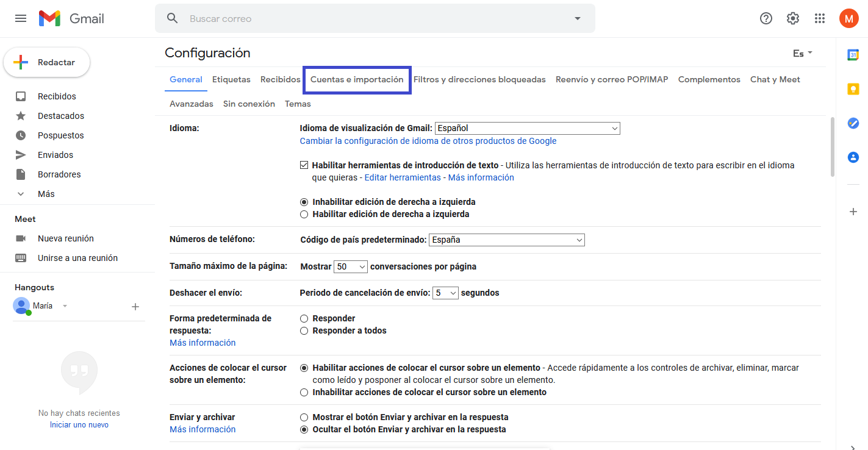This screenshot has width=868, height=450.
Task: Uncheck Habilitar herramientas de introducción de texto
Action: click(x=304, y=165)
